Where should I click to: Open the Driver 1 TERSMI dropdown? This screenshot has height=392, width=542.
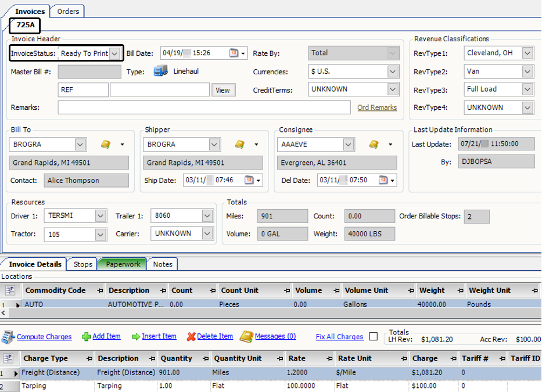100,216
